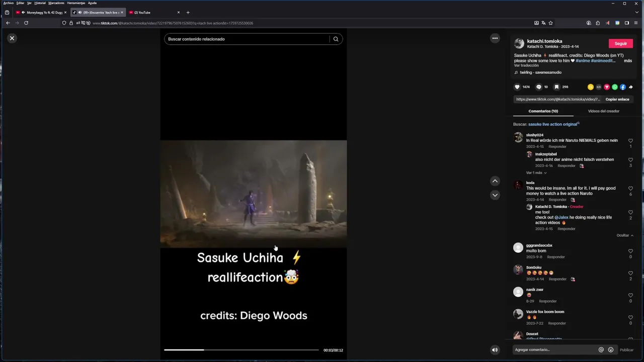Viewport: 644px width, 362px height.
Task: Seek using the video progress bar
Action: pos(242,350)
